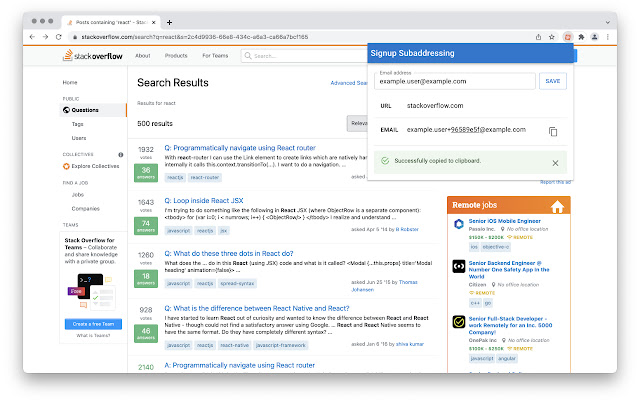
Task: Click the Collectives info icon
Action: coord(121,155)
